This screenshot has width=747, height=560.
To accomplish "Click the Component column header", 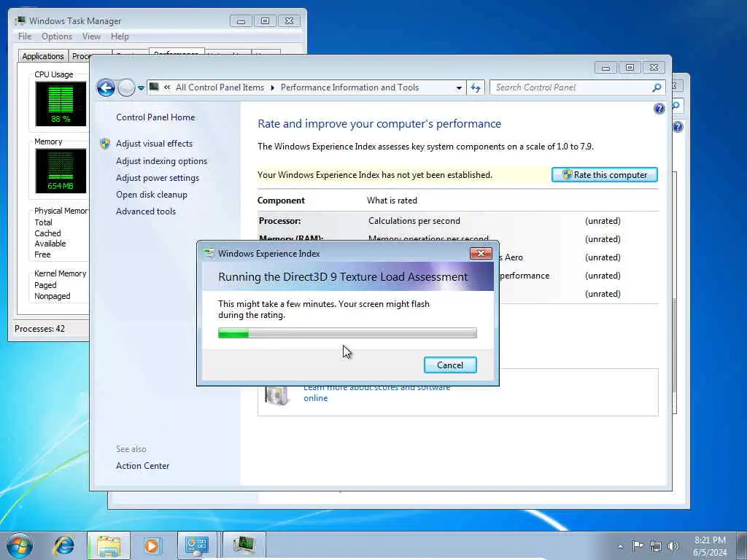I will [281, 201].
